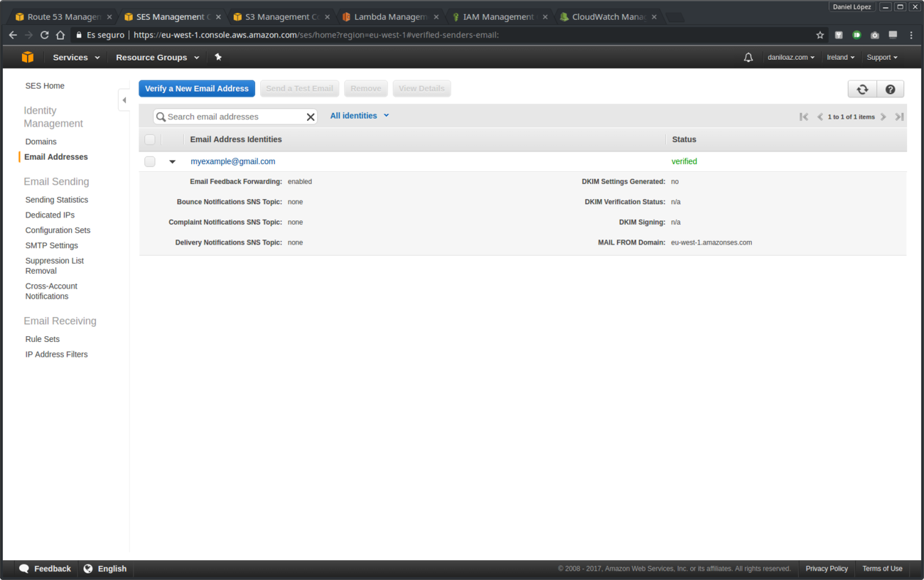
Task: Collapse the left sidebar arrow
Action: (124, 100)
